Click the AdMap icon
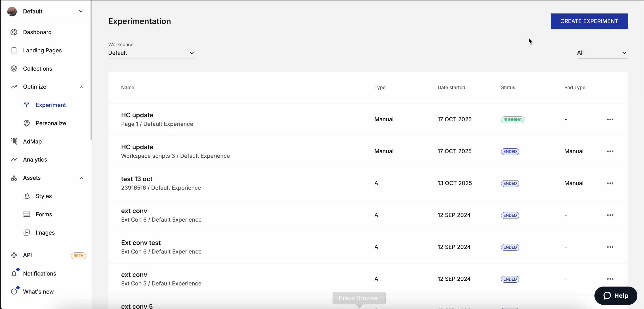Screen dimensions: 644x309 14,141
